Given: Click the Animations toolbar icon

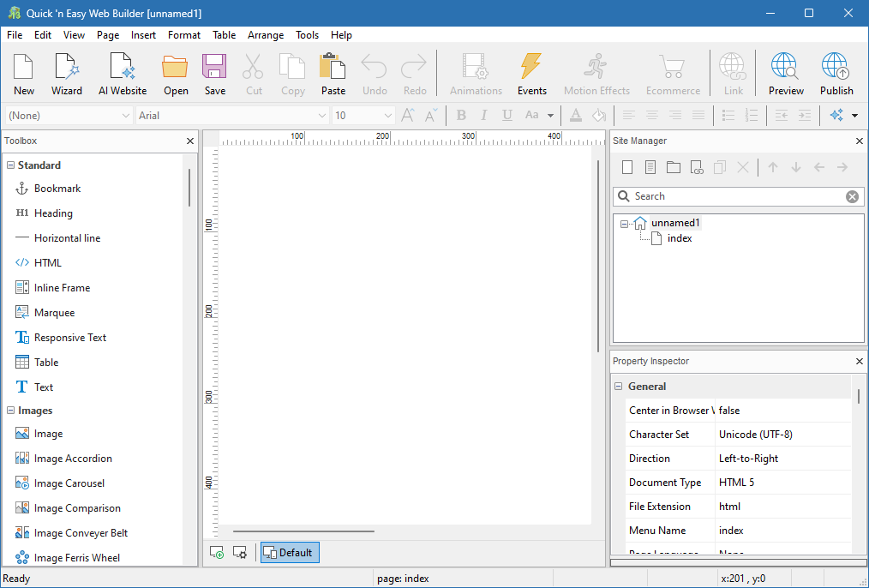Looking at the screenshot, I should 476,75.
